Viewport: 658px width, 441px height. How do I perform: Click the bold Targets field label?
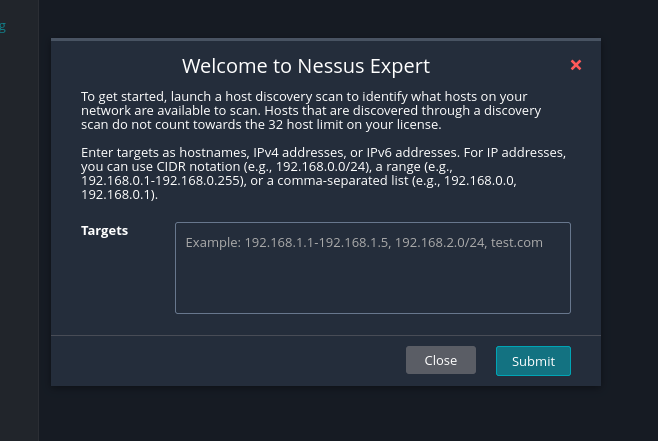pyautogui.click(x=104, y=230)
